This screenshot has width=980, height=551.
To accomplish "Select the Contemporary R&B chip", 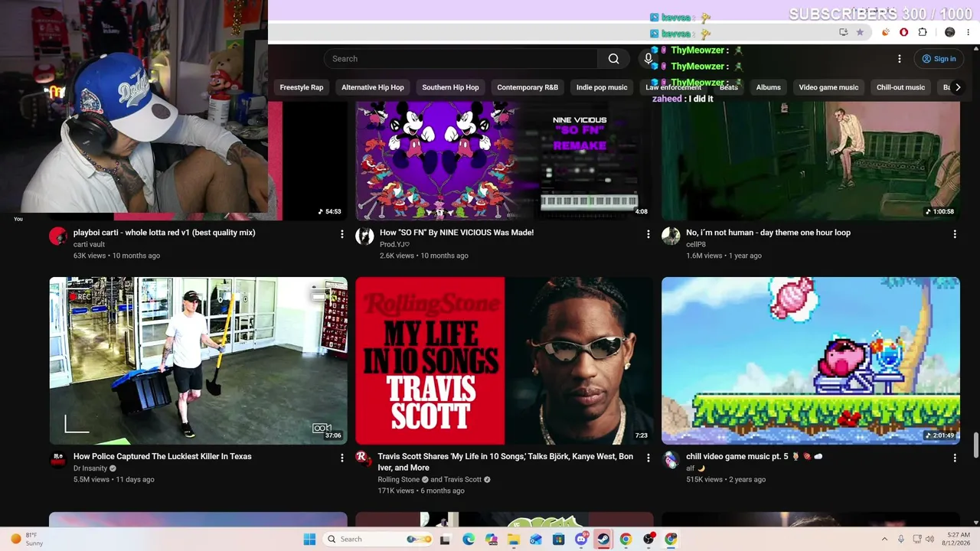I will point(528,87).
